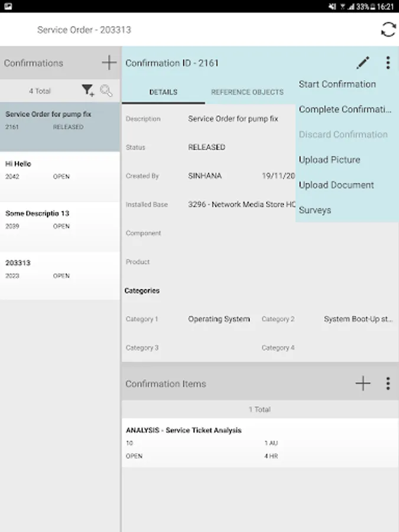Tap the confirmations search magnifier icon
This screenshot has width=399, height=532.
point(106,90)
